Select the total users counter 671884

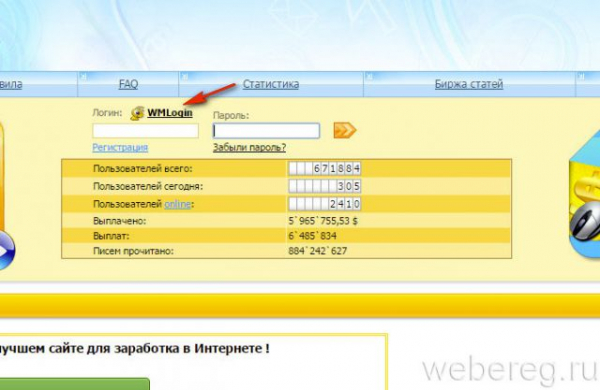click(324, 168)
